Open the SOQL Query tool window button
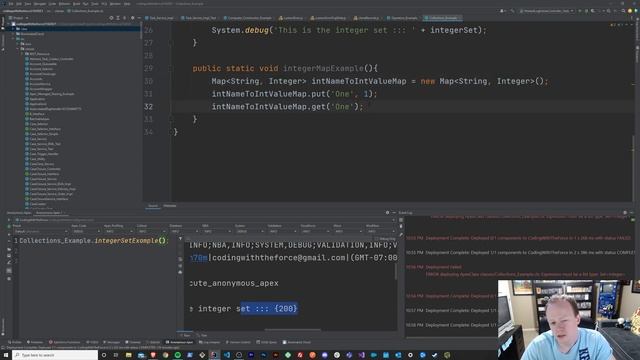This screenshot has height=360, width=640. 267,342
